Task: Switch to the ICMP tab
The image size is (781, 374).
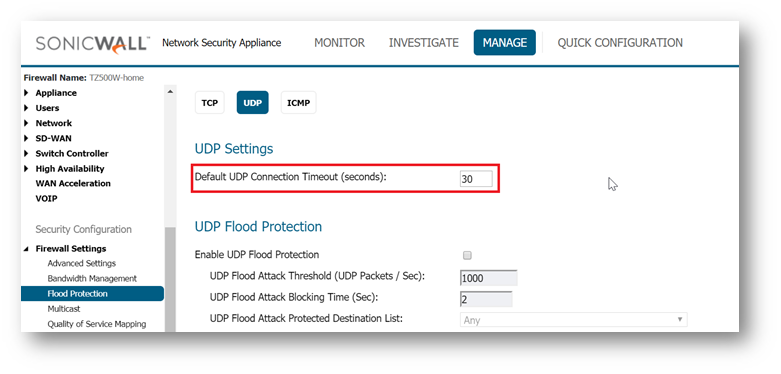Action: coord(298,103)
